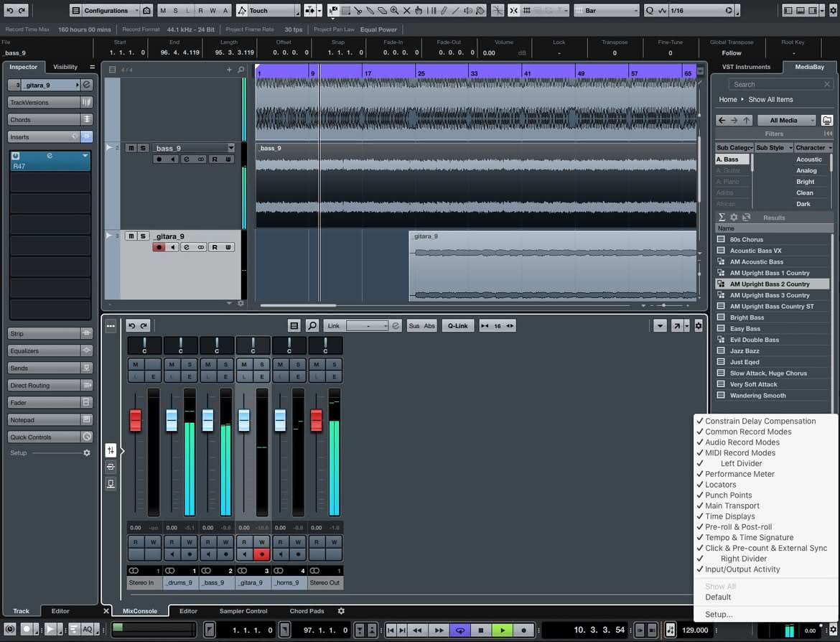Select the Erase tool
This screenshot has height=642, width=840.
[383, 10]
